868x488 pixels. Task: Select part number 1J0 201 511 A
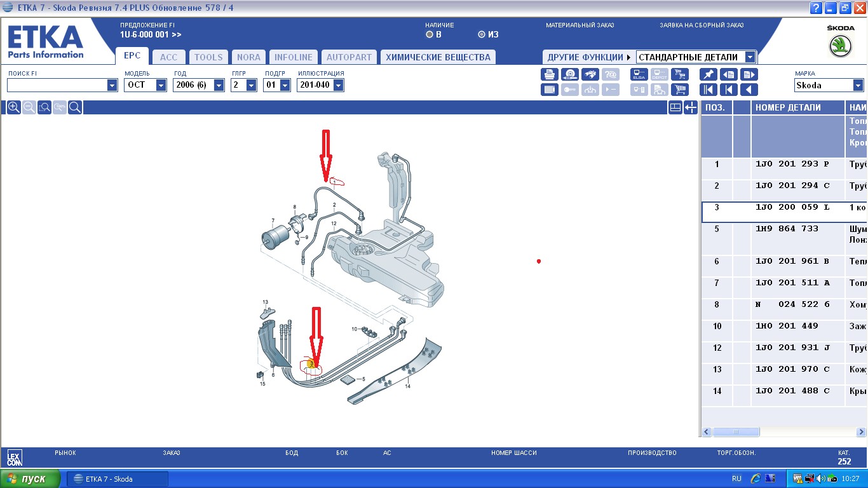(792, 283)
